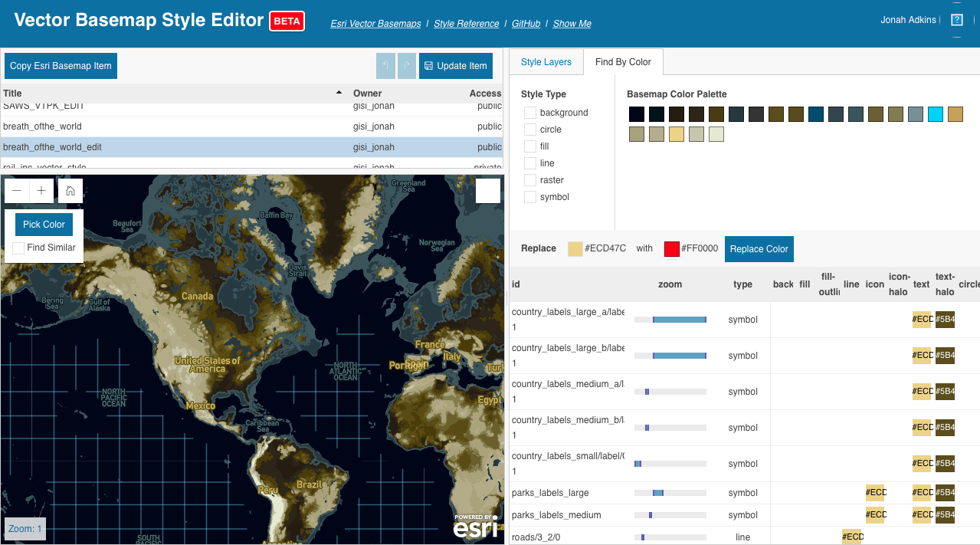Enable the raster style type checkbox
The height and width of the screenshot is (545, 980).
530,180
